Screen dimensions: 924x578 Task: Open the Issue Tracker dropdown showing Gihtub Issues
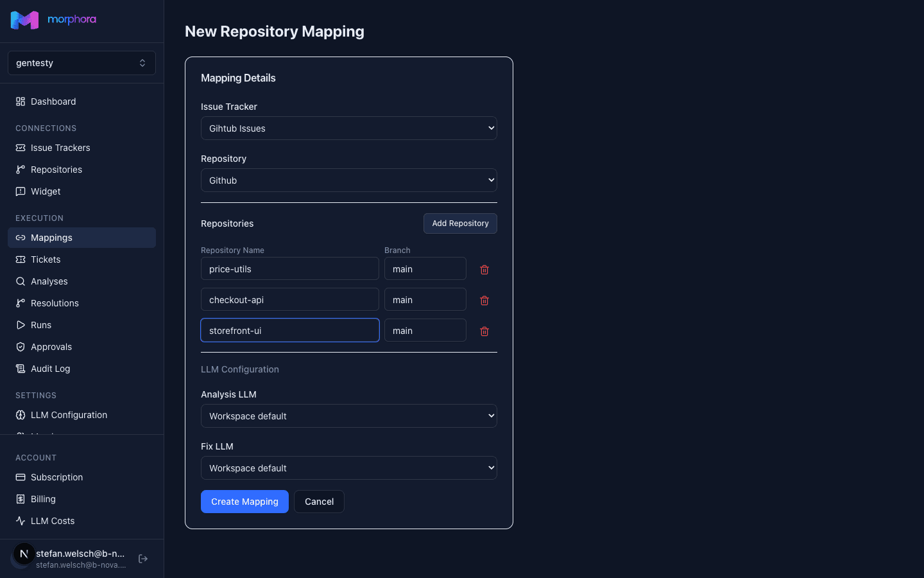pyautogui.click(x=349, y=128)
